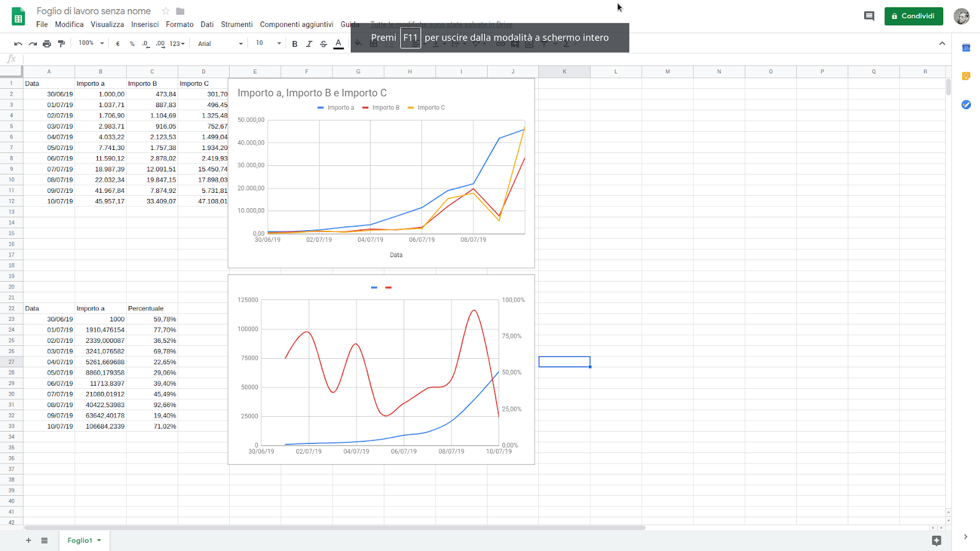Open the Inserisci menu

pos(145,24)
